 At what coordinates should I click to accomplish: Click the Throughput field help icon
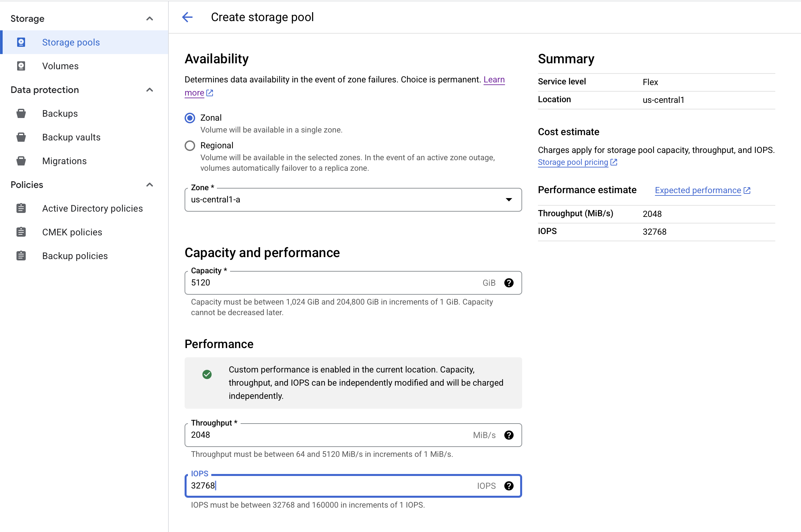(x=509, y=435)
